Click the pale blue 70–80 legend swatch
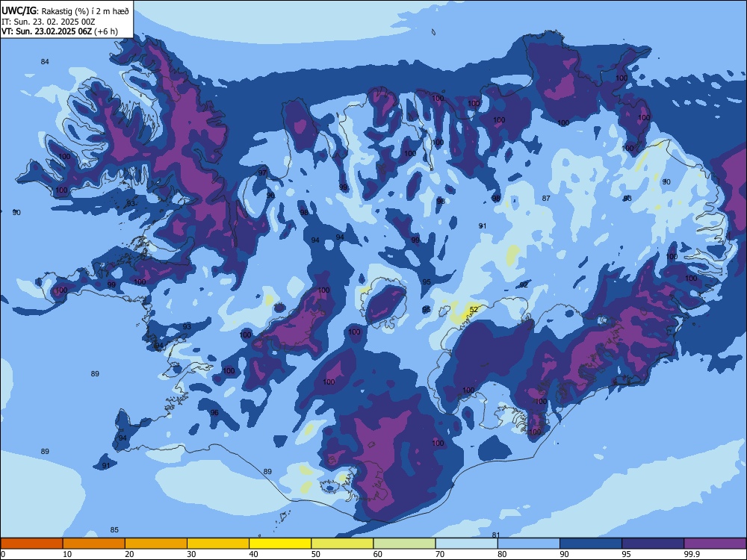 click(x=466, y=544)
